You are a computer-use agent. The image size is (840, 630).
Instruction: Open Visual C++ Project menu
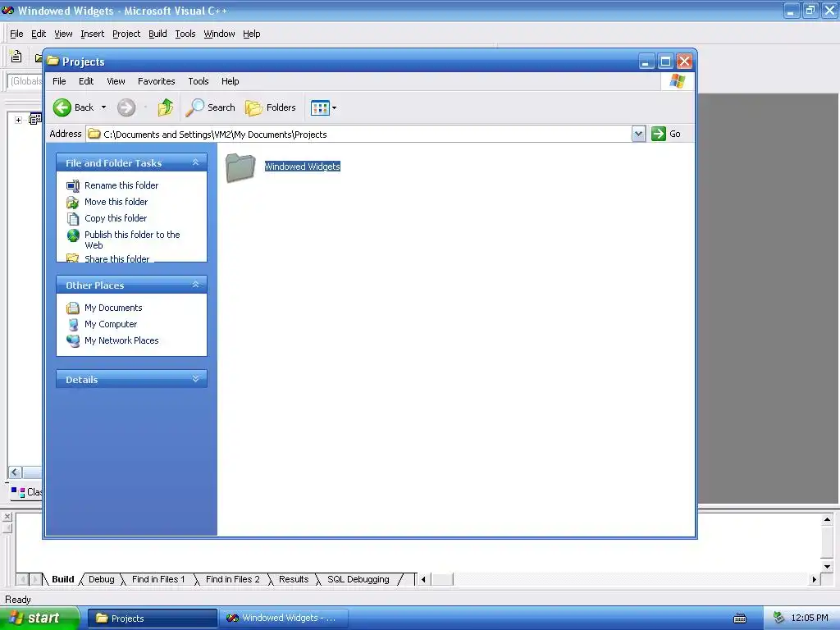coord(126,34)
